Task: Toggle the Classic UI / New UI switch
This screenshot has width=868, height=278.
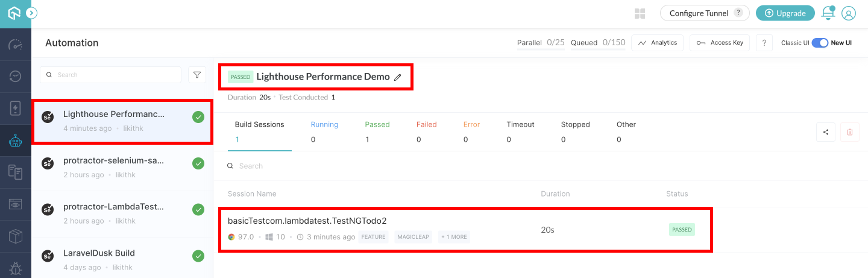Action: pos(820,43)
